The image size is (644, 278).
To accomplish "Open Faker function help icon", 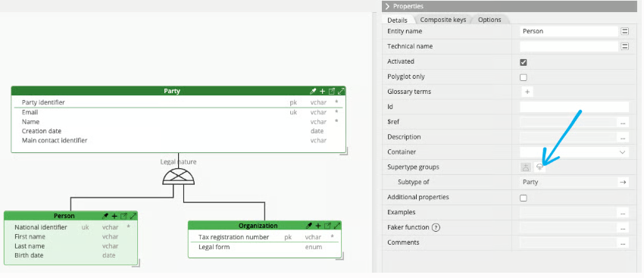I will 436,227.
